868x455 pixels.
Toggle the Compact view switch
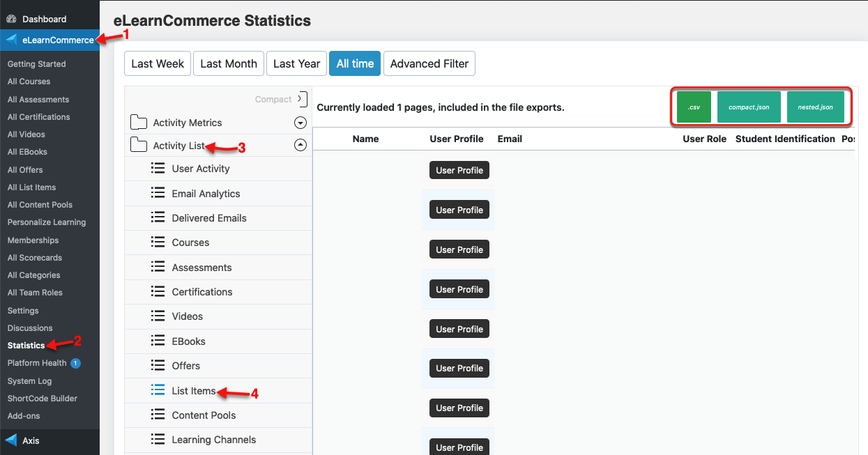[302, 99]
